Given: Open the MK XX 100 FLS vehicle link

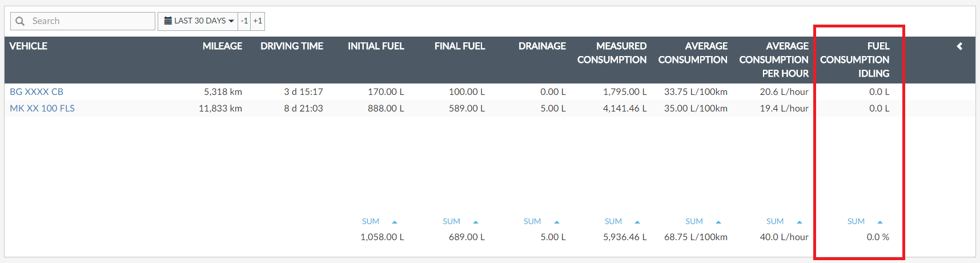Looking at the screenshot, I should [x=42, y=108].
